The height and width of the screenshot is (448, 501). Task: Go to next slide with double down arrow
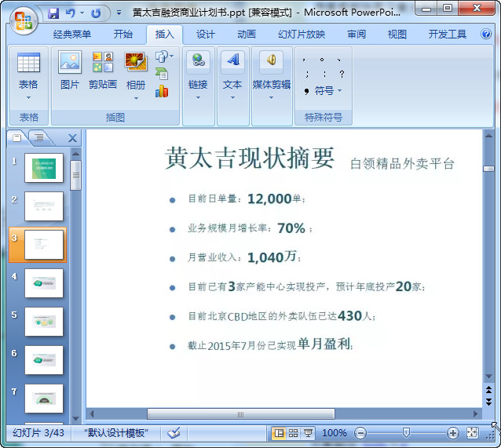point(488,402)
